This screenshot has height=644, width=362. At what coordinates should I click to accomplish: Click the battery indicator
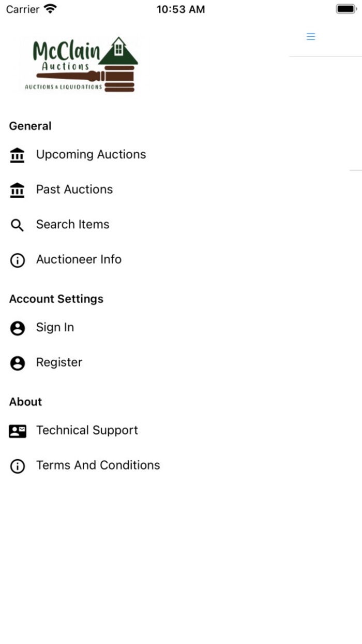pos(345,8)
